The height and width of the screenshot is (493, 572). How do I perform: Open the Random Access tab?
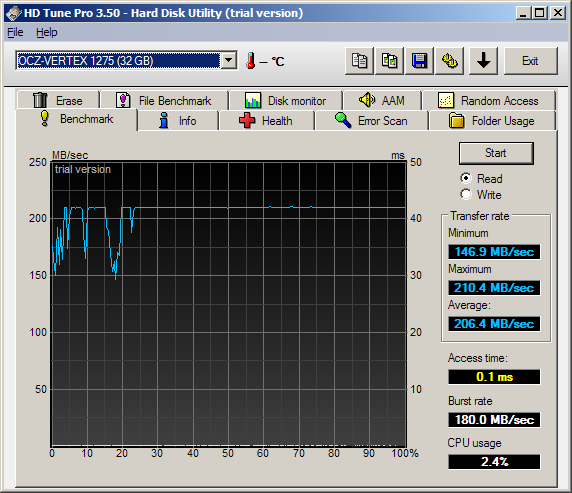click(x=489, y=100)
